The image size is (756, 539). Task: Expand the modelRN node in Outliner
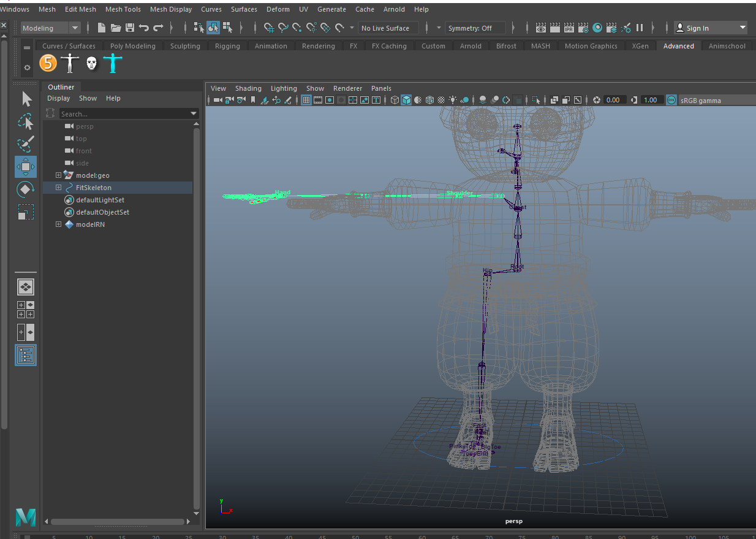click(58, 224)
